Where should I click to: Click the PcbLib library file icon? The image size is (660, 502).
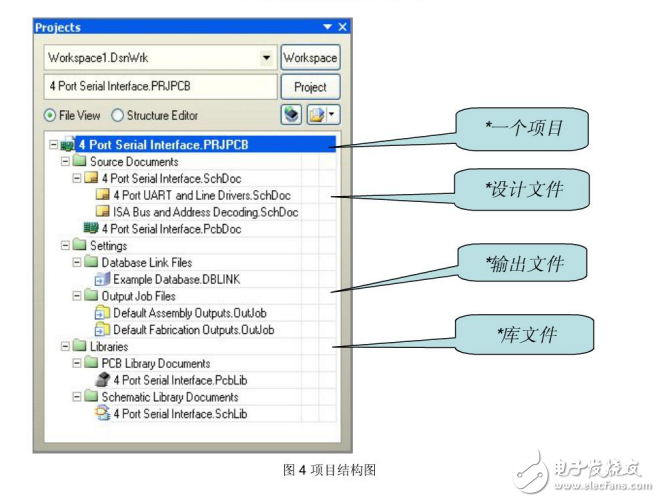pyautogui.click(x=102, y=380)
